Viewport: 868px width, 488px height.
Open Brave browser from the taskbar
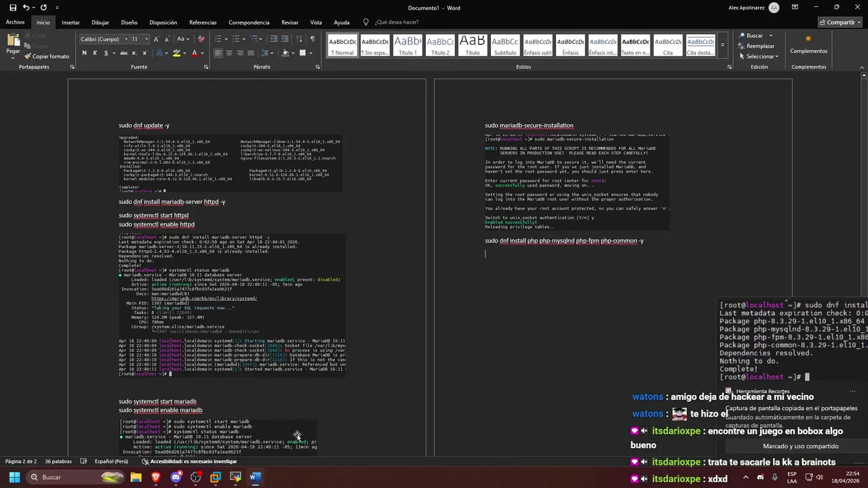tap(156, 477)
